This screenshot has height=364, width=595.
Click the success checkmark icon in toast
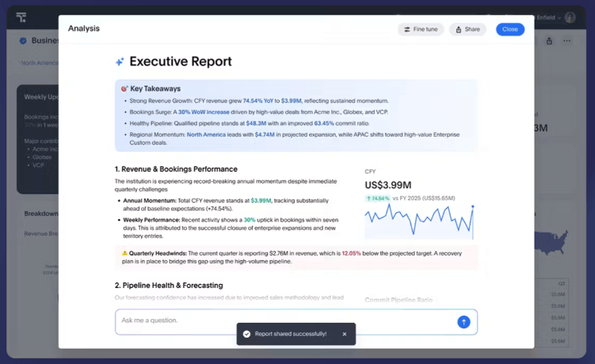click(246, 334)
